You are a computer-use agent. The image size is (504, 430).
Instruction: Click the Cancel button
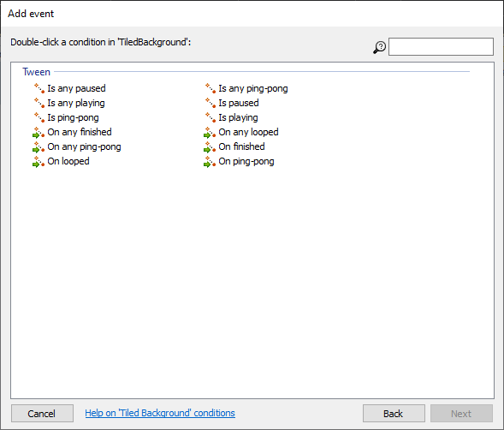tap(42, 413)
